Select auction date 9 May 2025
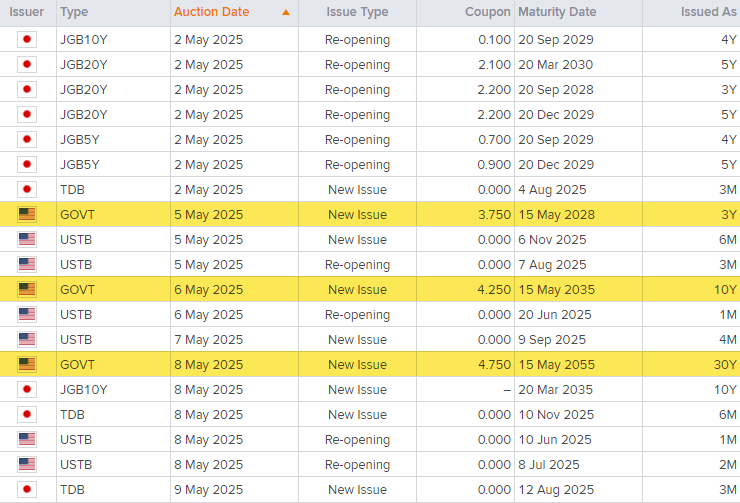This screenshot has height=503, width=740. pyautogui.click(x=209, y=490)
